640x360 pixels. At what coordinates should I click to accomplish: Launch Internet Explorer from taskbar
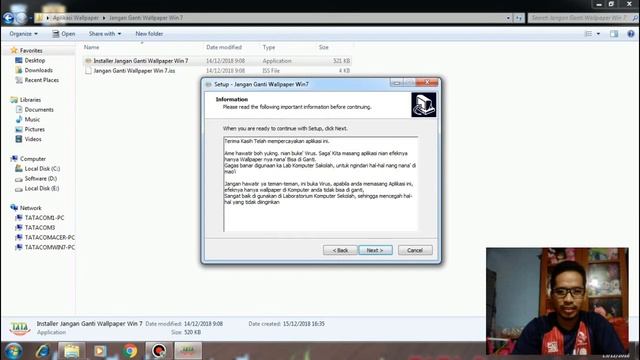point(42,351)
